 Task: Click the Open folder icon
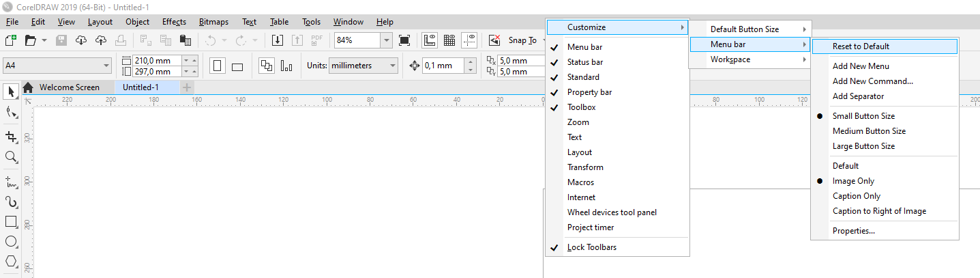pyautogui.click(x=31, y=40)
